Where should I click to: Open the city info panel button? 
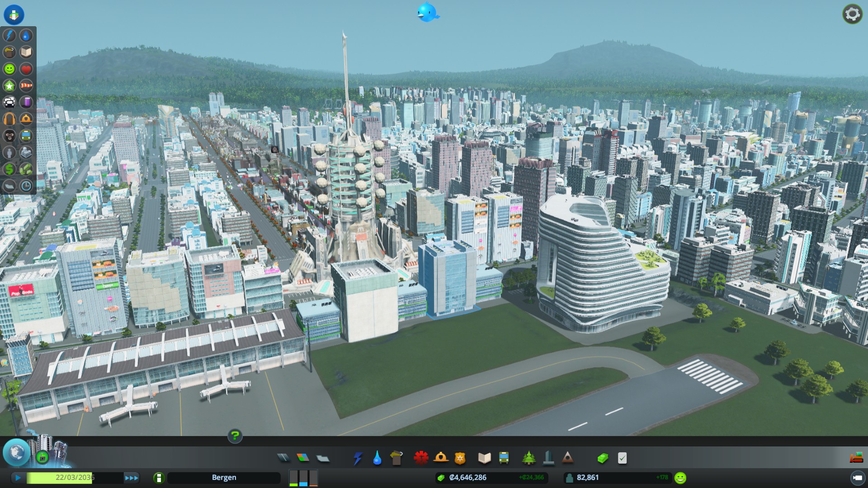tap(159, 478)
